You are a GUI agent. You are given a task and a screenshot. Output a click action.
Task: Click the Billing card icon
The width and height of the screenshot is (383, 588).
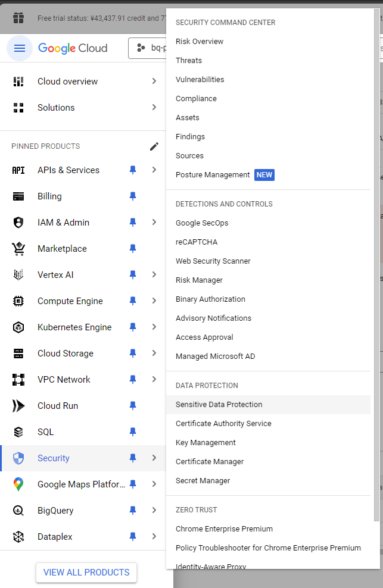(18, 196)
